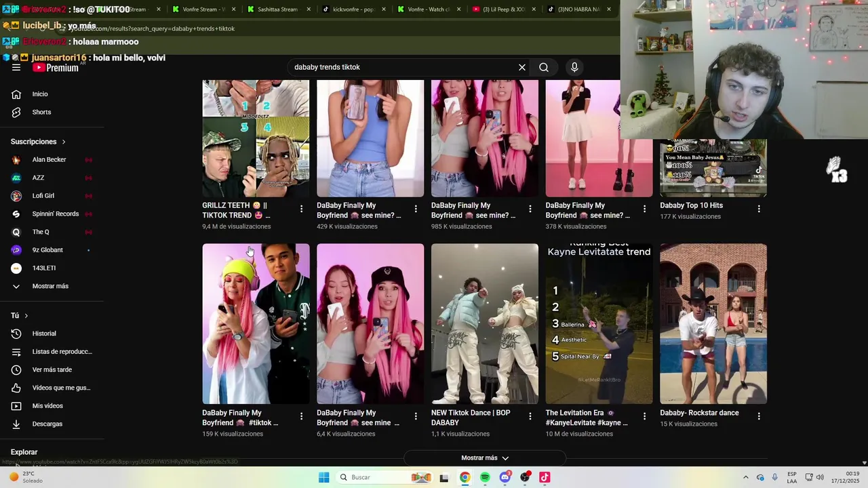Viewport: 868px width, 488px height.
Task: Open Dababy- Rockstar dance title
Action: tap(699, 413)
